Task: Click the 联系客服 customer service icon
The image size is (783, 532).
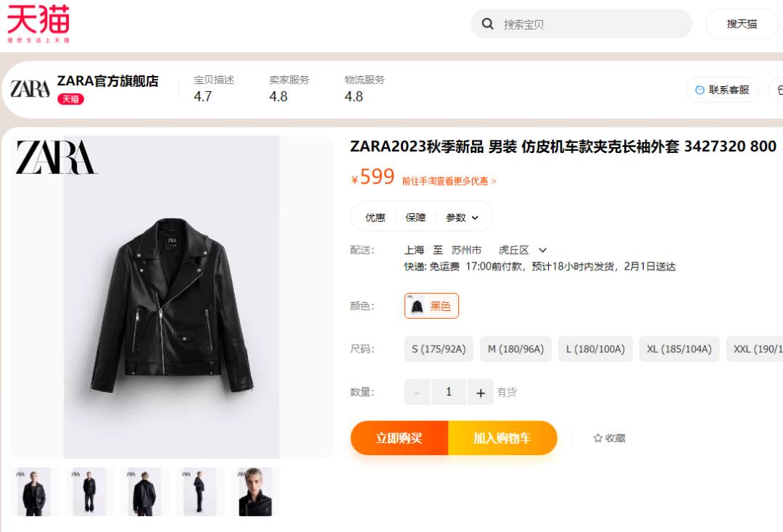Action: pos(700,90)
